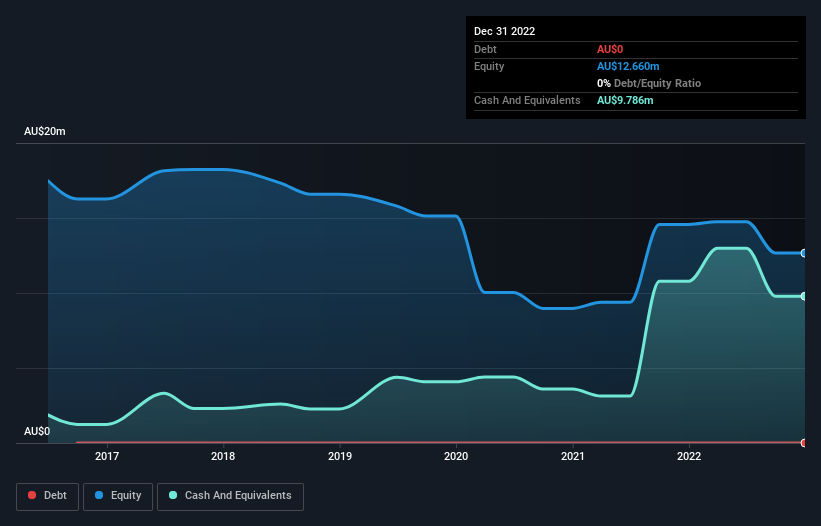The width and height of the screenshot is (821, 526).
Task: Click the 0% Debt/Equity Ratio text
Action: [649, 83]
